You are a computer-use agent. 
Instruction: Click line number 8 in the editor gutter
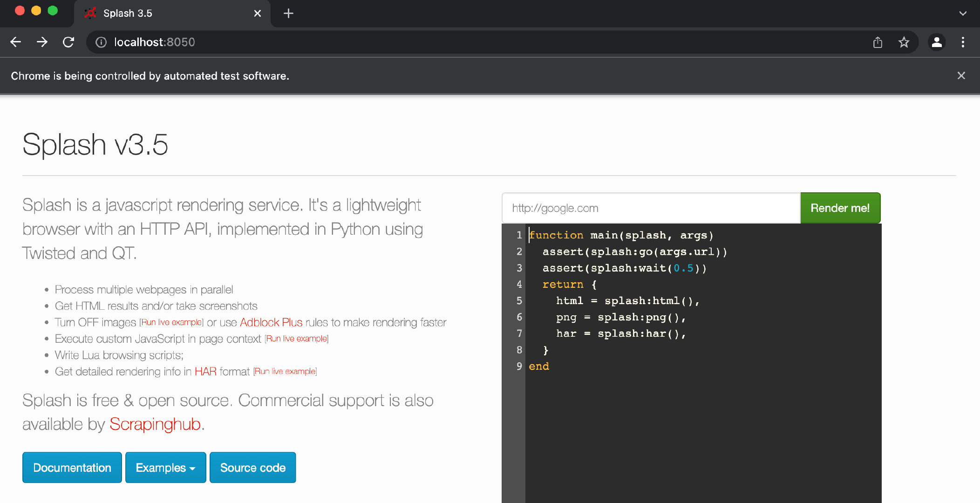(x=519, y=350)
